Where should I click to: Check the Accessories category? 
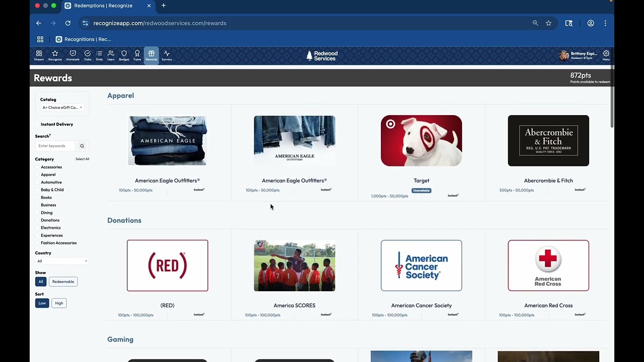tap(37, 167)
